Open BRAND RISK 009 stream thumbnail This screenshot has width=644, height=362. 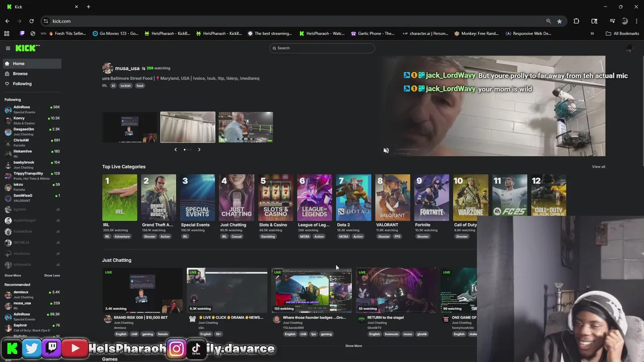click(x=142, y=291)
